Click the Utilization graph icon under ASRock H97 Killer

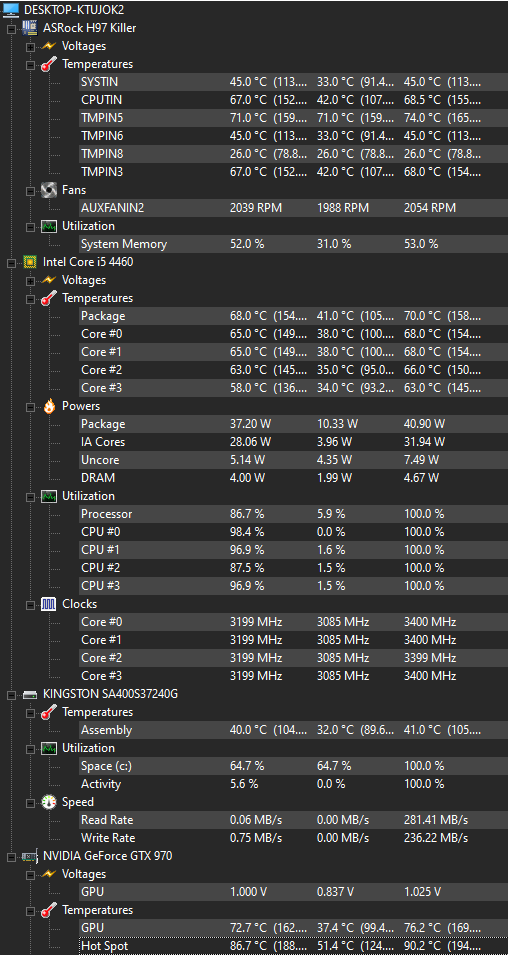pos(49,226)
